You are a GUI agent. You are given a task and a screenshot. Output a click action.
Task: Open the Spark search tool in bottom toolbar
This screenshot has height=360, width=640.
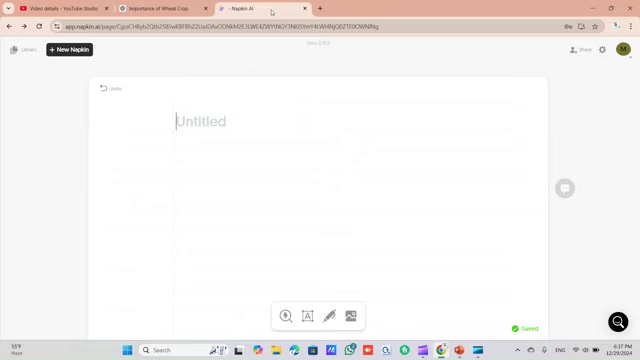click(x=286, y=316)
